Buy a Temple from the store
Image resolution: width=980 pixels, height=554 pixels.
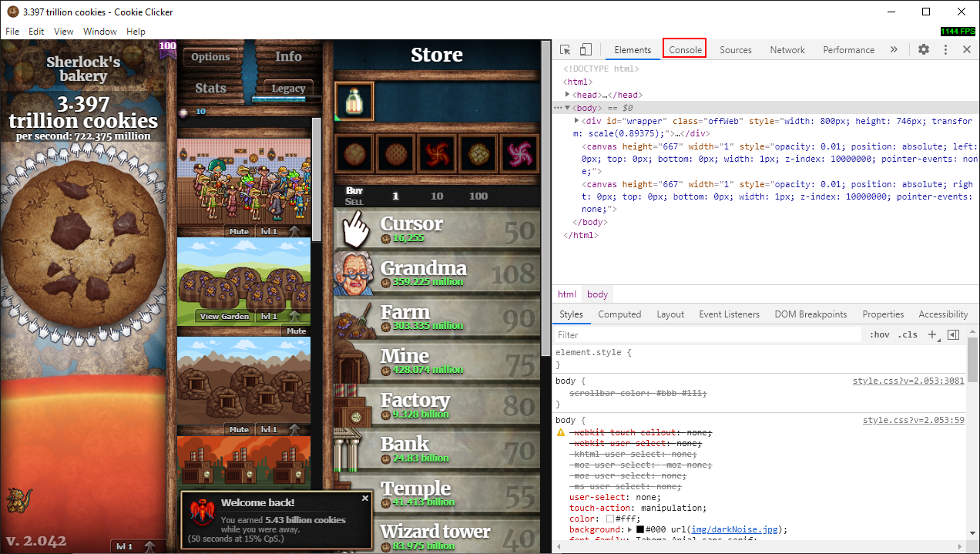pyautogui.click(x=436, y=493)
